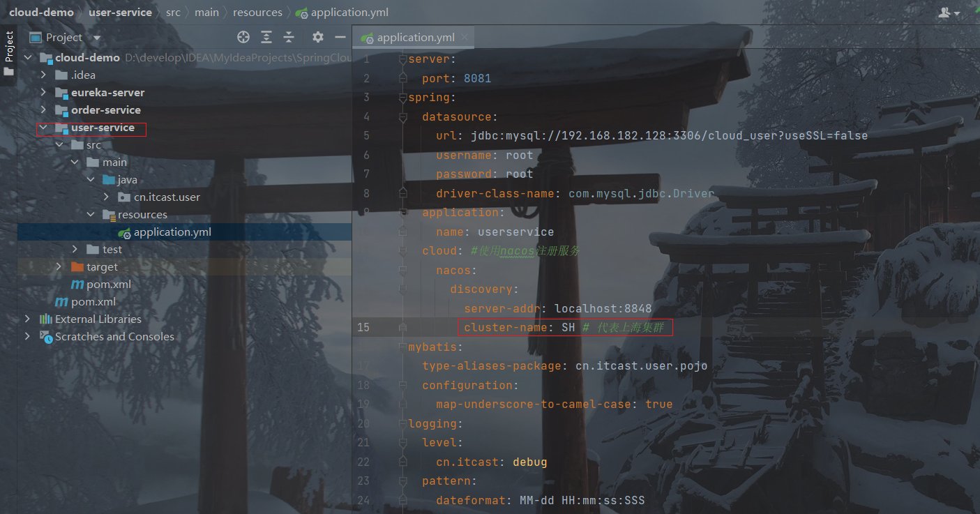The width and height of the screenshot is (980, 514).
Task: Select the .idea folder in tree
Action: (83, 75)
